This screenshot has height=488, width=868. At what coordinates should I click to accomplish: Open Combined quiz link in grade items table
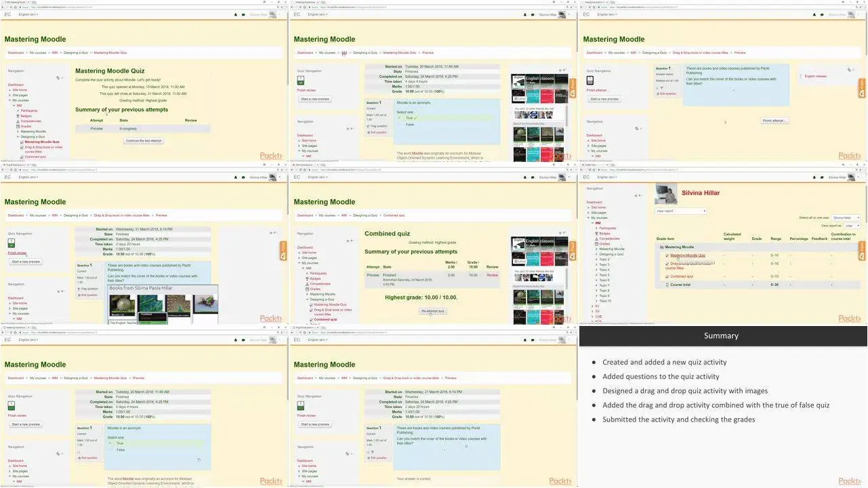click(x=682, y=277)
